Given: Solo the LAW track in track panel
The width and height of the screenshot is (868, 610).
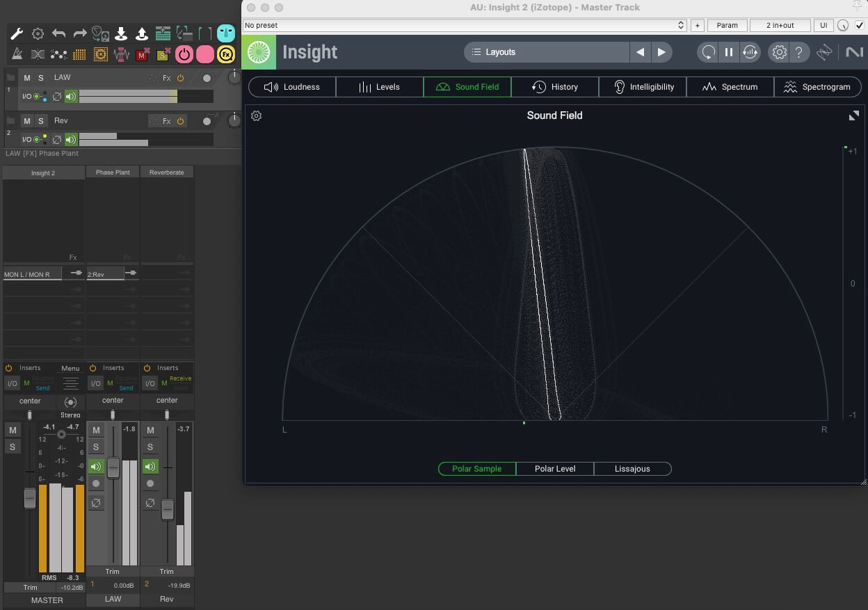Looking at the screenshot, I should click(40, 78).
